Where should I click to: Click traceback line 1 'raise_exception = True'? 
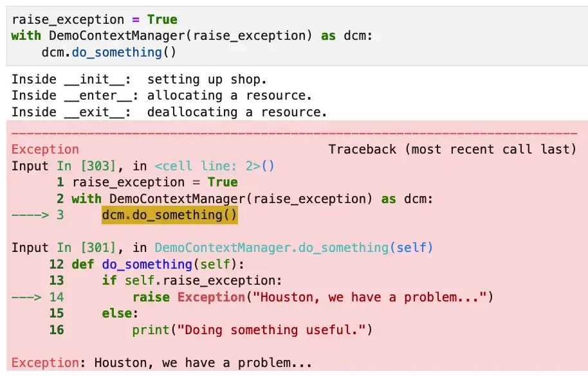coord(155,183)
